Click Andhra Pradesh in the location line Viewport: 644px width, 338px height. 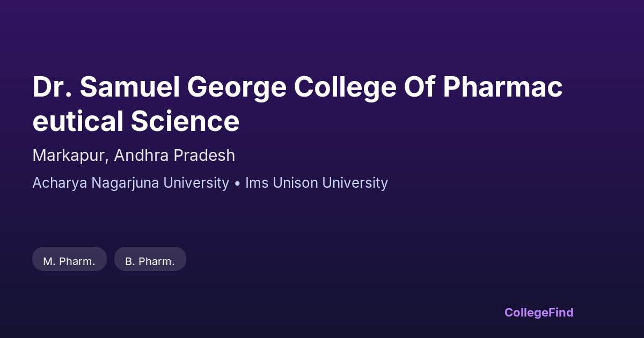(174, 156)
